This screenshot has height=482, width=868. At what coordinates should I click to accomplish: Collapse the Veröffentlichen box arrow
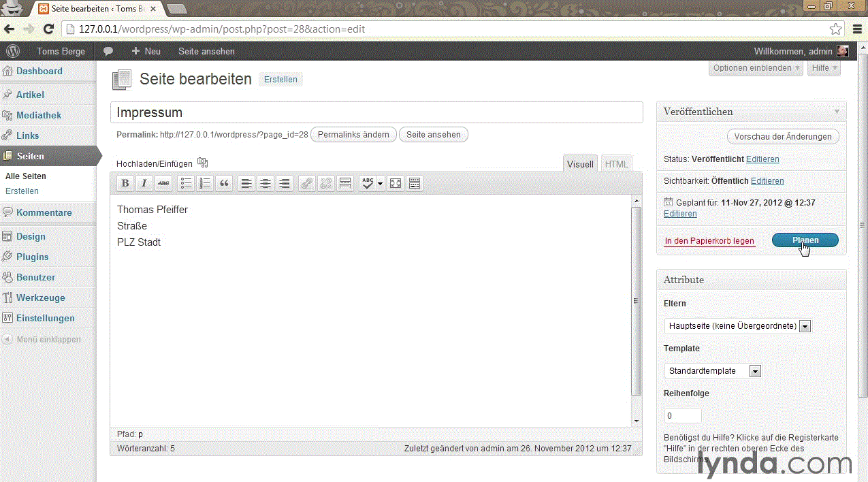(837, 112)
